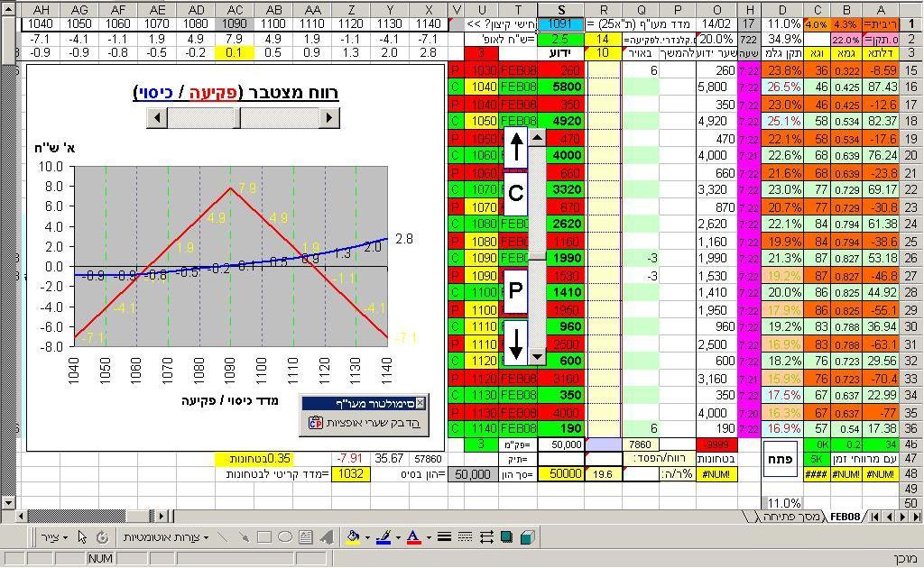Viewport: 924px width, 568px height.
Task: Close the סימולטור מעו"ף floating toolbar
Action: tap(420, 403)
